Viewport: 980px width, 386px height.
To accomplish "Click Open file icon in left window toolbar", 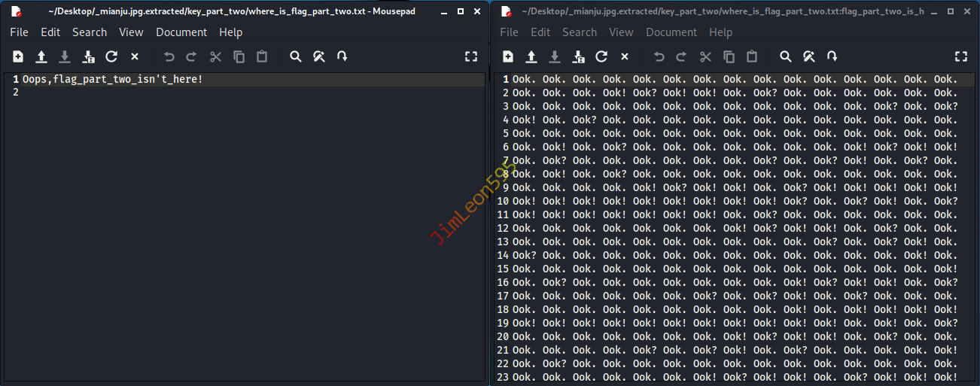I will (x=41, y=56).
